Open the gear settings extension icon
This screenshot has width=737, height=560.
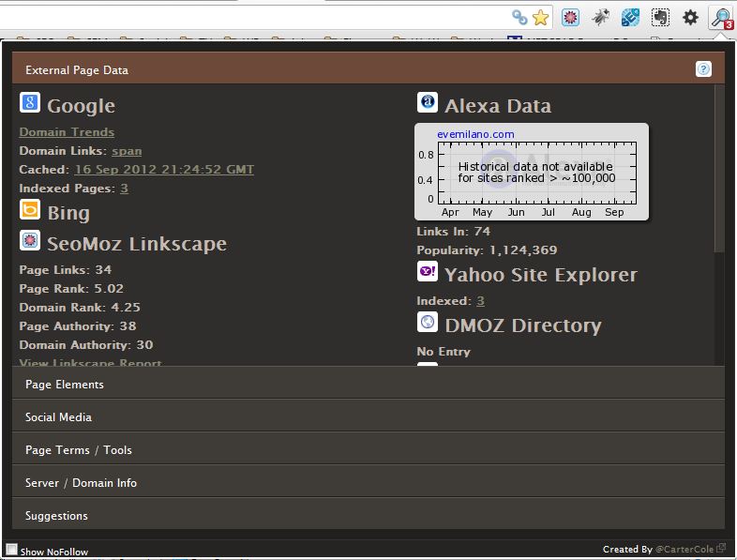690,18
